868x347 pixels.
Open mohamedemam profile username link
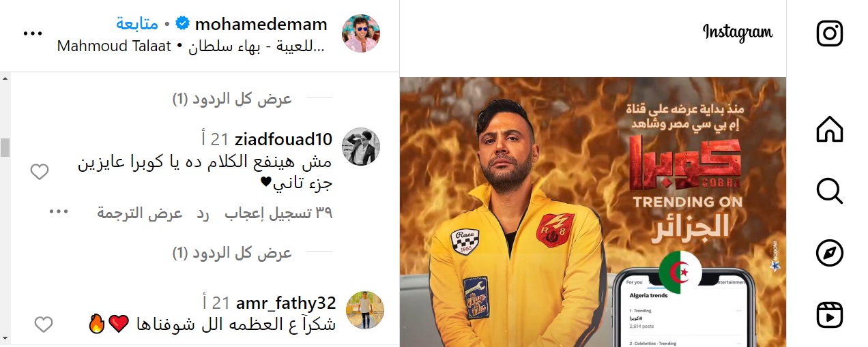(x=261, y=25)
